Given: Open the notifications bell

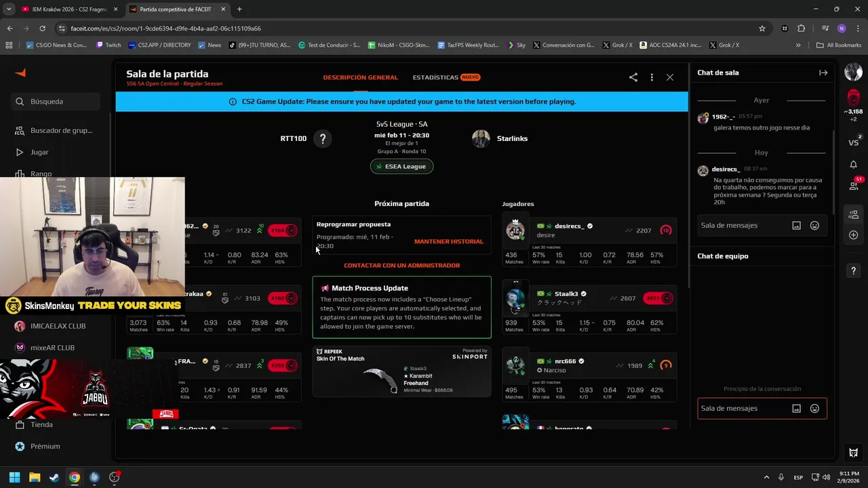Looking at the screenshot, I should pos(853,165).
